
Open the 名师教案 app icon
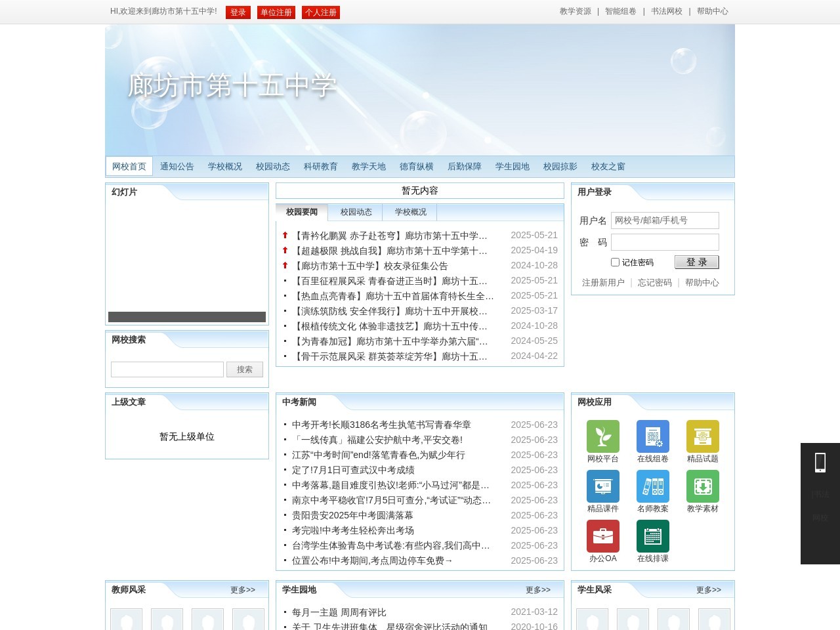tap(653, 486)
